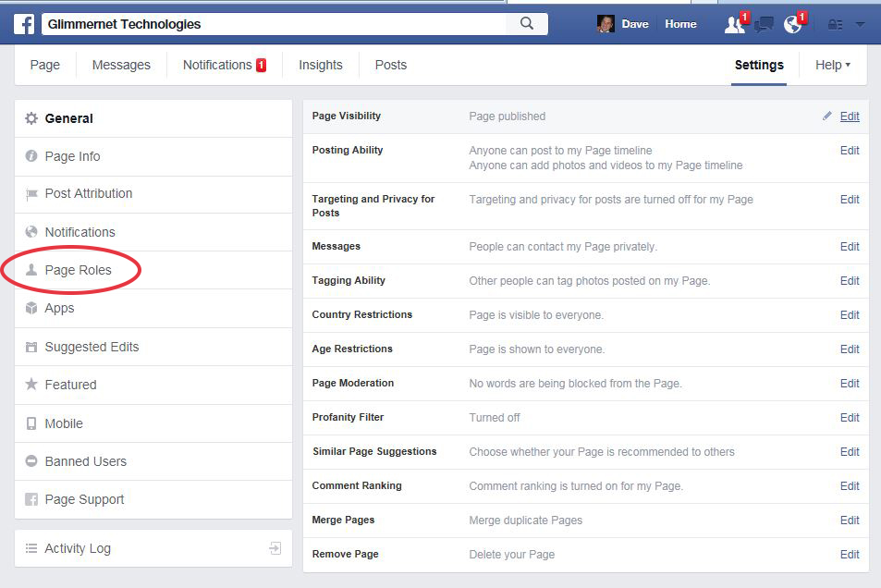Open Activity Log via its arrow icon

[275, 547]
